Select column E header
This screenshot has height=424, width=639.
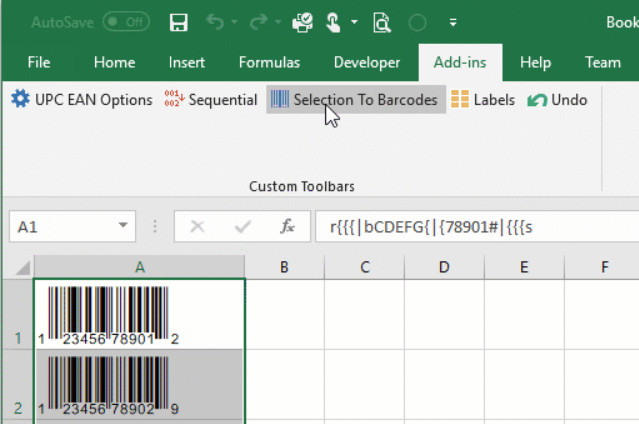click(524, 267)
